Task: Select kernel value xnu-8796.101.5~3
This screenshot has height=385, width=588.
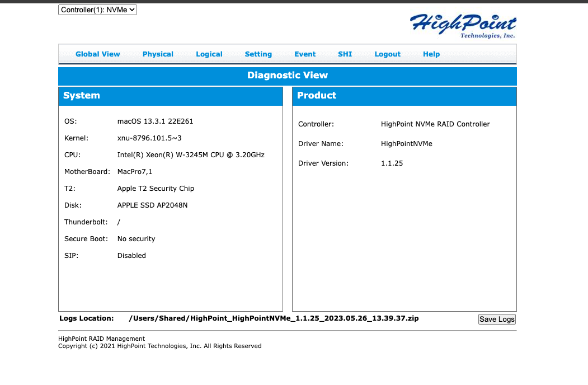Action: [x=149, y=138]
